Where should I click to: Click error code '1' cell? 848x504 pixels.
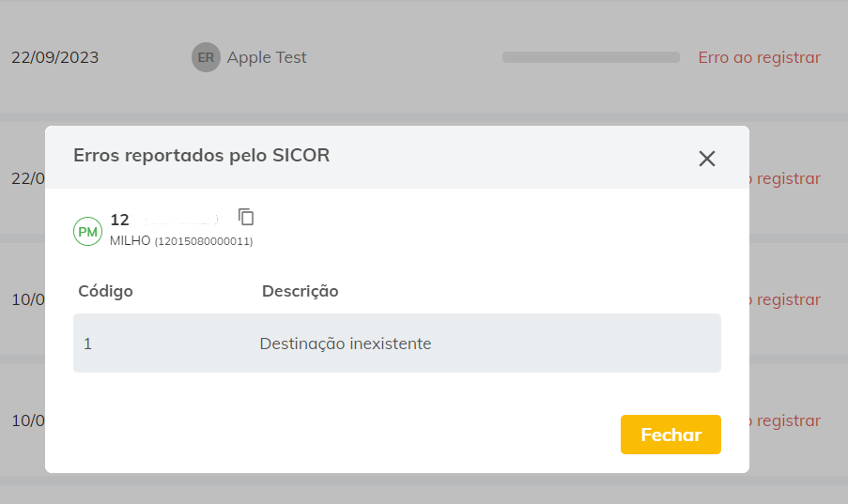(x=87, y=344)
